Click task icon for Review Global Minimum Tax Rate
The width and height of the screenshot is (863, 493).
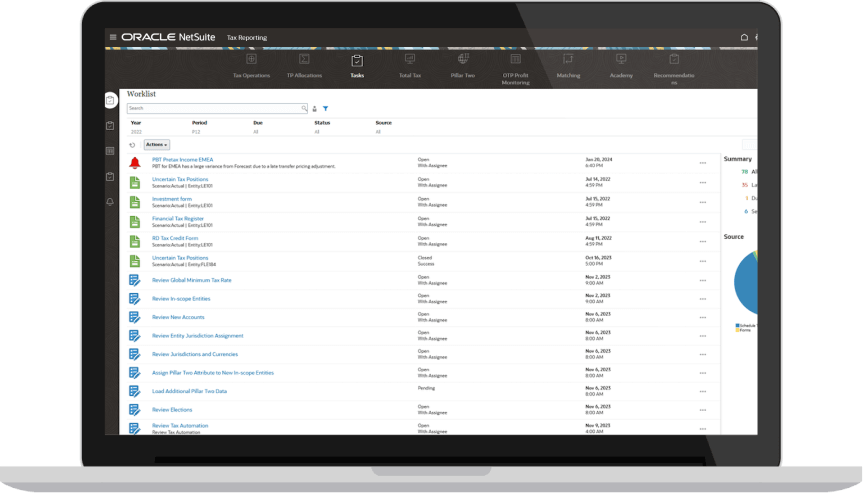pos(135,280)
